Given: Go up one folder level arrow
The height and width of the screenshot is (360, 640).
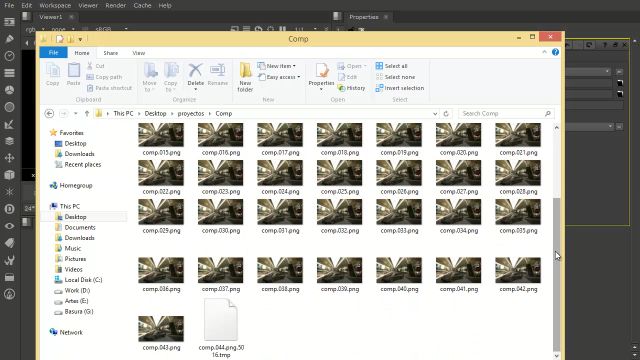Looking at the screenshot, I should coord(87,113).
